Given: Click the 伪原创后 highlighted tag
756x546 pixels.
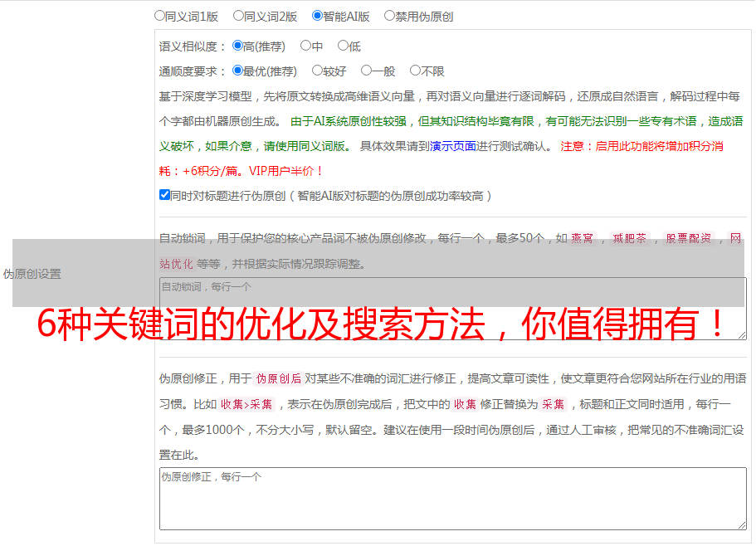Looking at the screenshot, I should [279, 378].
